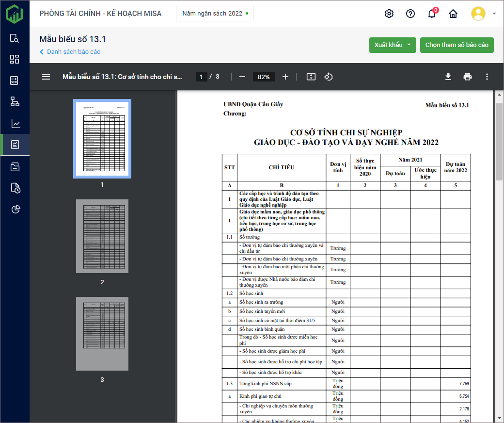
Task: Toggle the PDF thumbnail sidebar
Action: coord(46,77)
